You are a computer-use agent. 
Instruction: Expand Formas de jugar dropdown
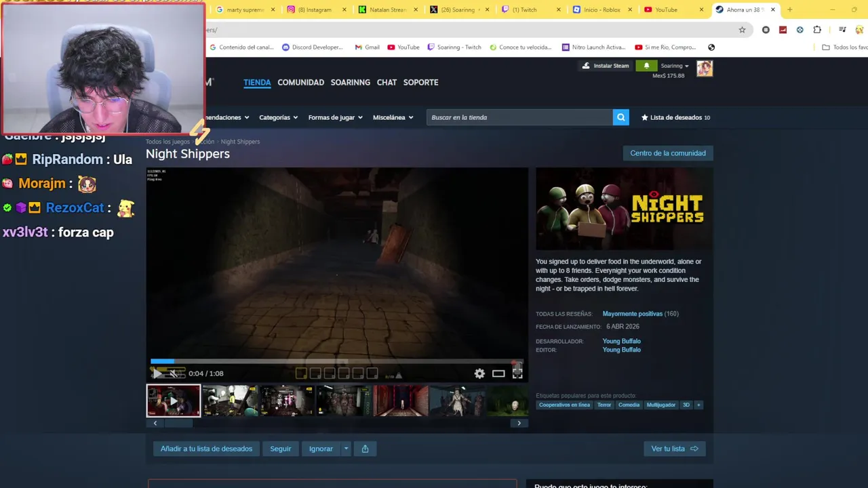[335, 117]
